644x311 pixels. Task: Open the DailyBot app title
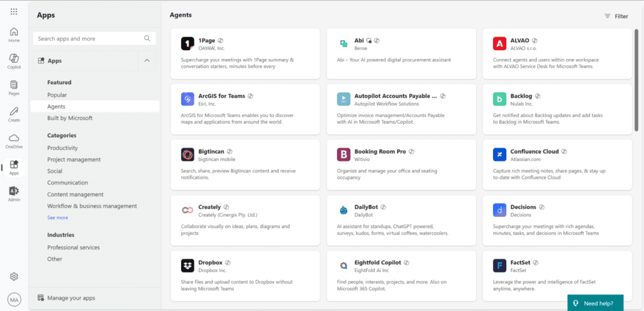click(x=367, y=207)
